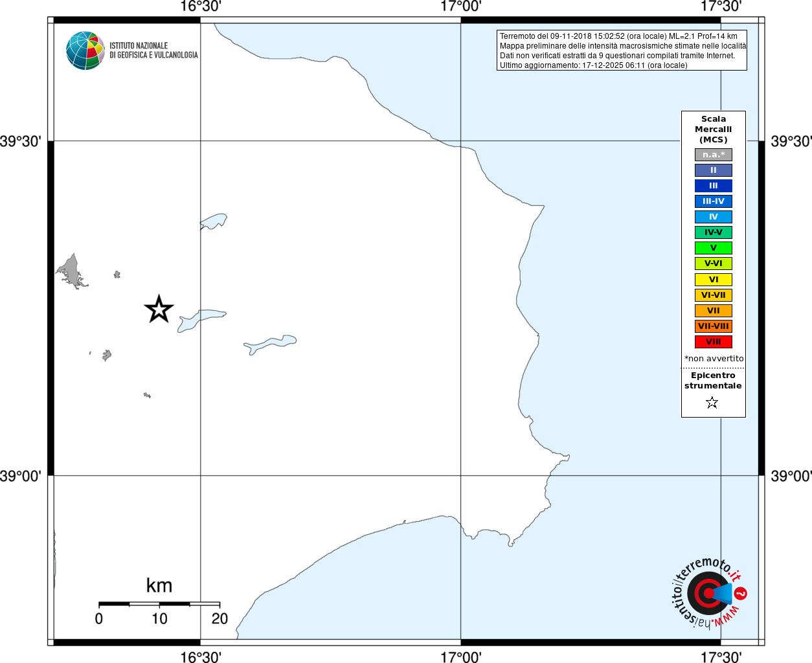Viewport: 812px width, 663px height.
Task: Select the III intensity legend swatch
Action: click(x=714, y=186)
